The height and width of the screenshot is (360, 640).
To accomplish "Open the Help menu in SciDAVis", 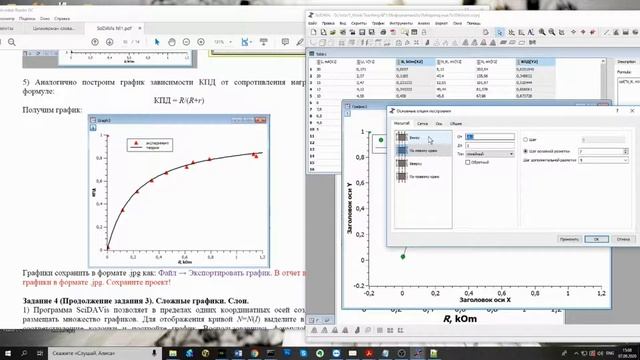I will click(x=473, y=23).
